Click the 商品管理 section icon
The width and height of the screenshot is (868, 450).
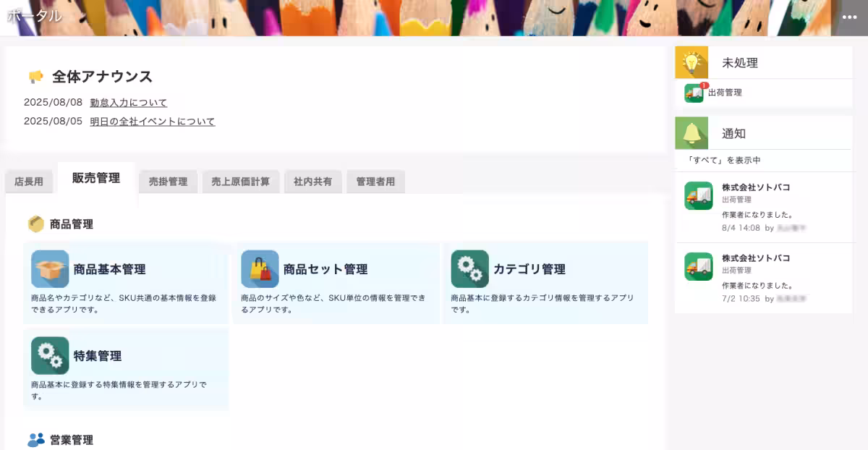point(35,224)
